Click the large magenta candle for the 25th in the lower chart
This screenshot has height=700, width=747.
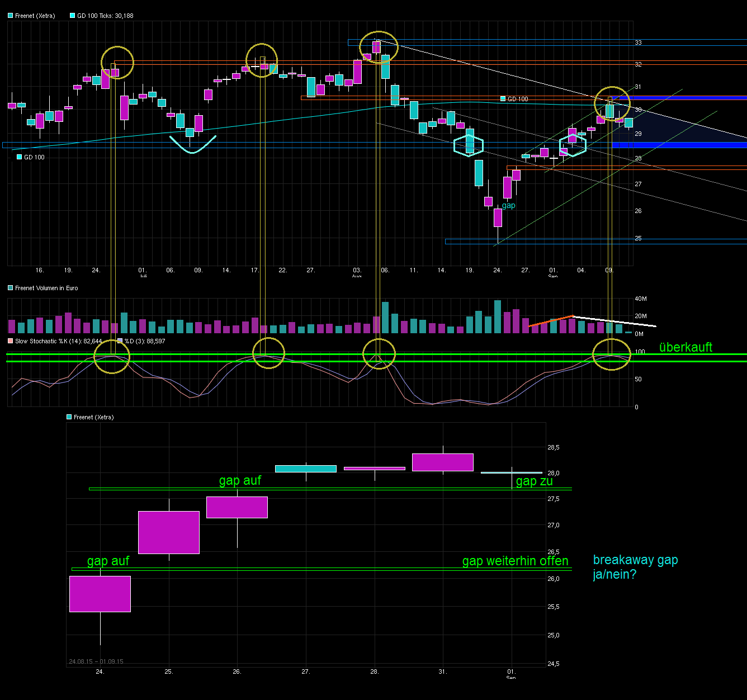click(x=169, y=532)
